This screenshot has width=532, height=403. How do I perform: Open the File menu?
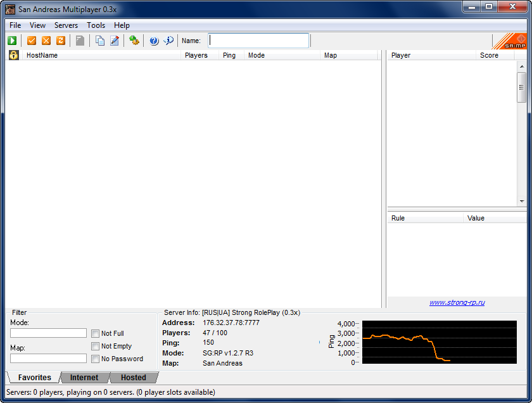coord(15,25)
